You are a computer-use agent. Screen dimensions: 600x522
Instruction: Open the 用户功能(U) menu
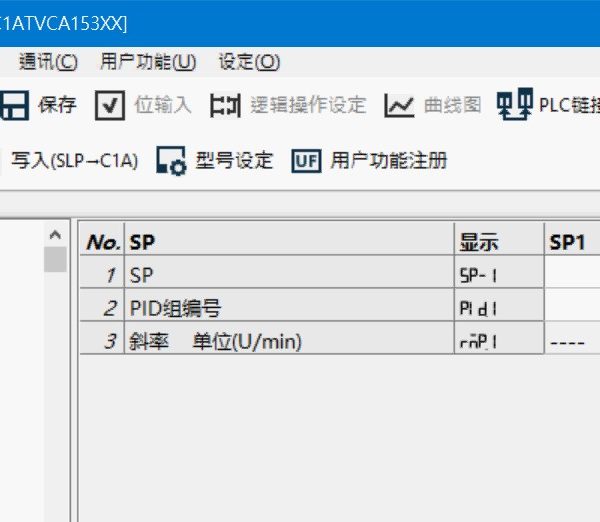point(148,61)
